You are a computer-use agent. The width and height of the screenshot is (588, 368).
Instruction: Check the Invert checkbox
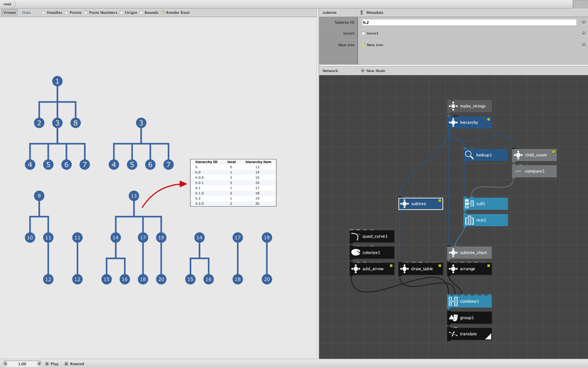[x=363, y=34]
